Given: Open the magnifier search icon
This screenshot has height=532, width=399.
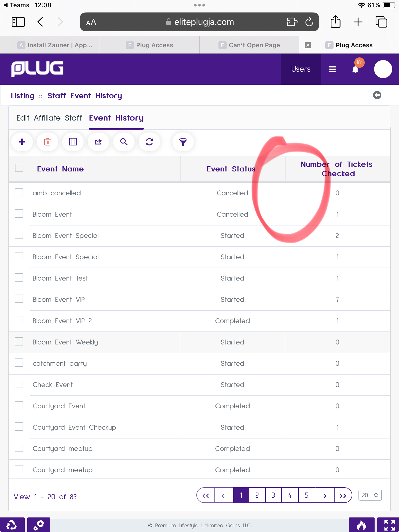Looking at the screenshot, I should point(124,142).
